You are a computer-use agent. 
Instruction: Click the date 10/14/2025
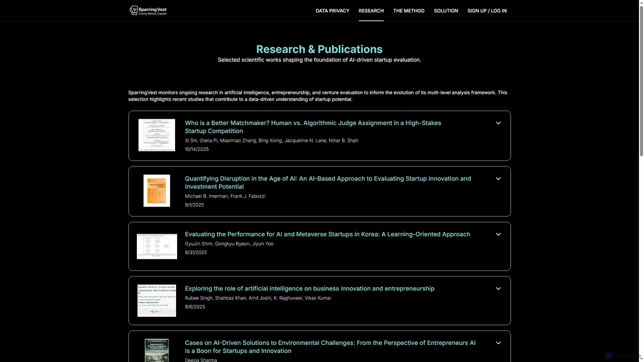(x=197, y=149)
